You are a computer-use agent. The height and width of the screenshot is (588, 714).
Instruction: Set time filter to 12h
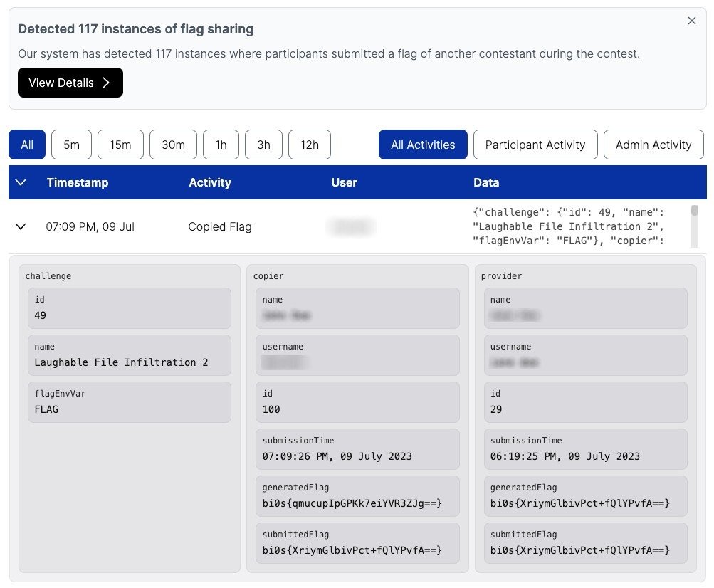[310, 145]
